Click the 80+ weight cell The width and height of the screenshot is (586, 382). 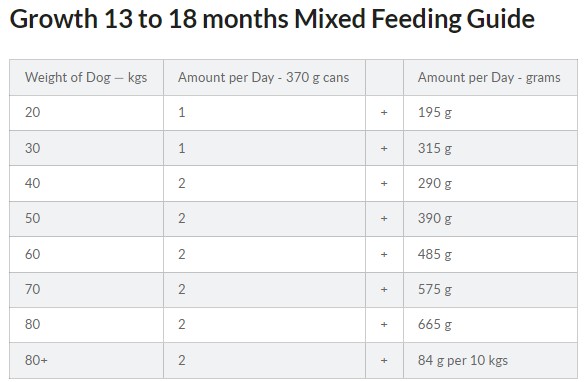86,360
